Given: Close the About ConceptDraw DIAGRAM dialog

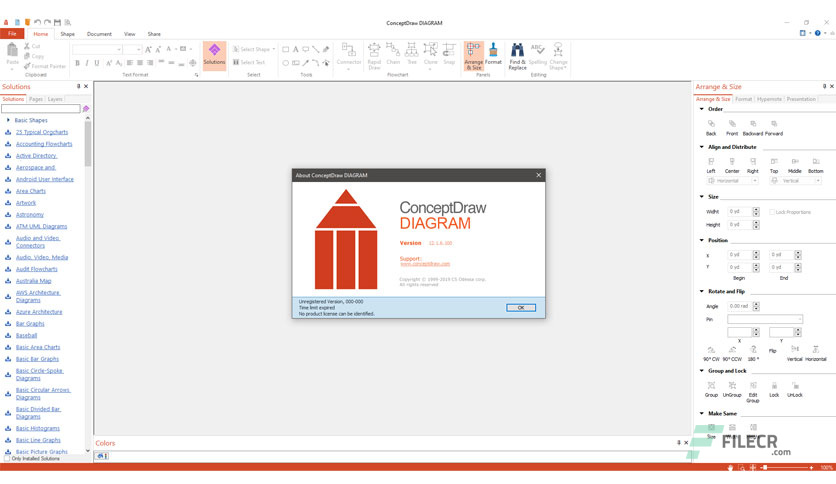Looking at the screenshot, I should 538,175.
